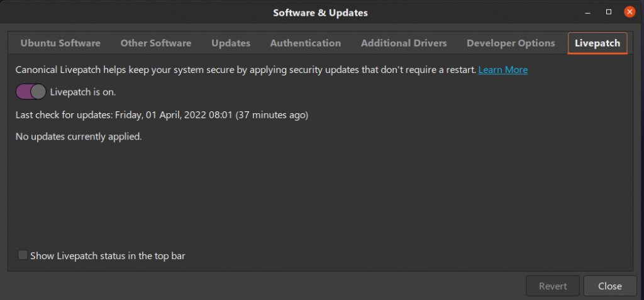Maximize the Software & Updates window
The height and width of the screenshot is (300, 644).
pyautogui.click(x=609, y=13)
